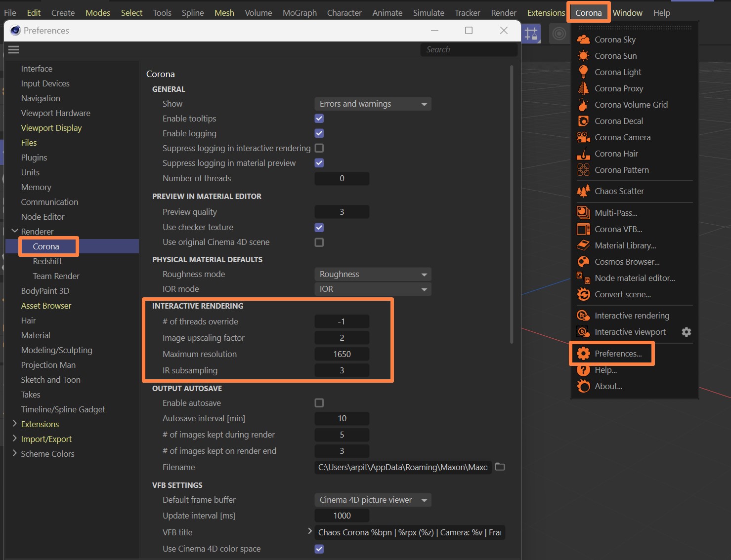Expand the Import/Export tree section
The width and height of the screenshot is (731, 560).
tap(14, 439)
